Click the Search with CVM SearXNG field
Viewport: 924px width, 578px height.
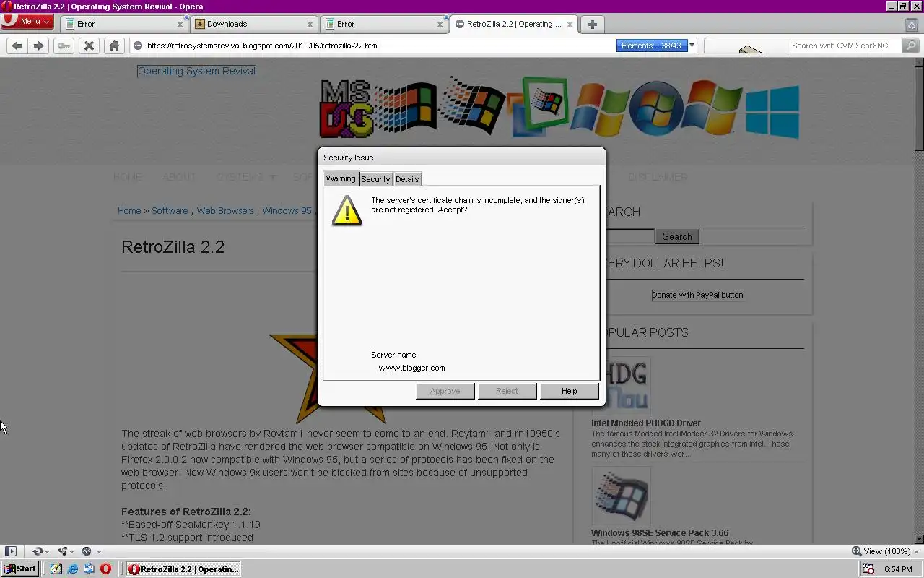pos(845,46)
